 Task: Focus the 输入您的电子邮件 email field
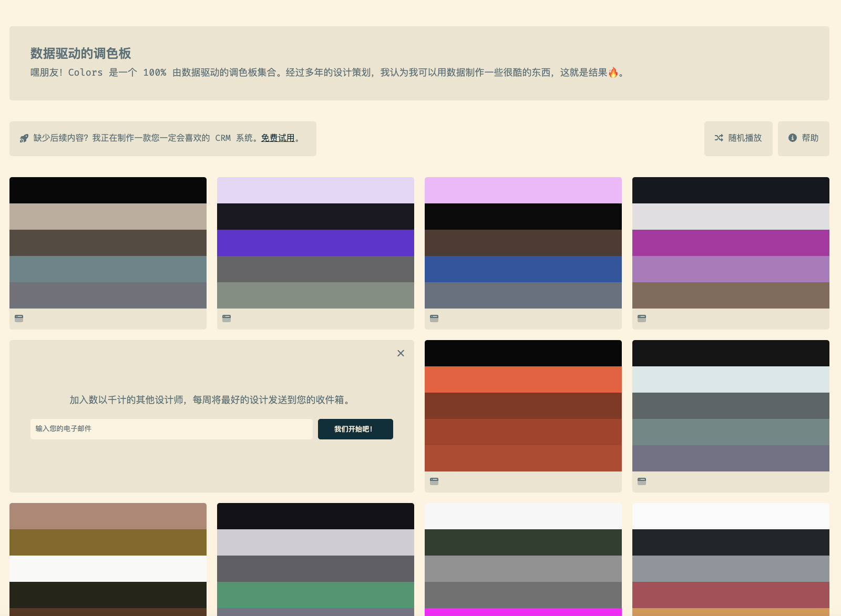point(171,429)
